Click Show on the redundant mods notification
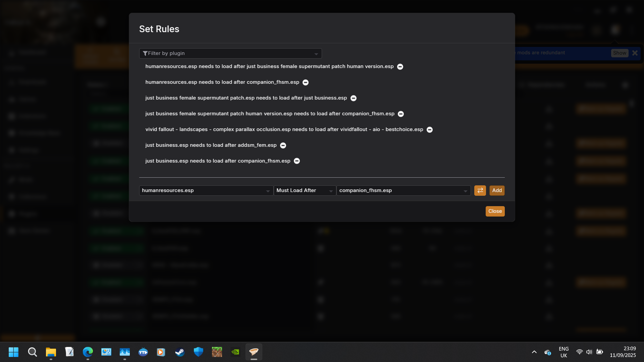This screenshot has height=362, width=644. point(620,53)
